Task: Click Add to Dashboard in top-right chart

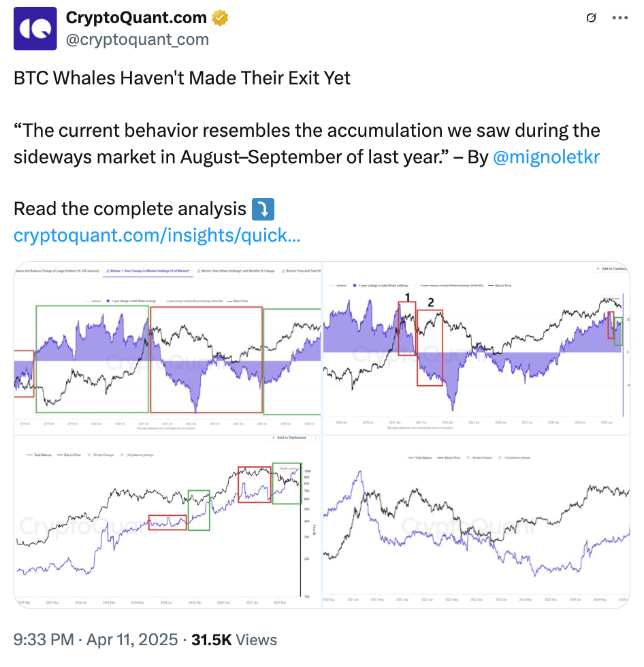Action: pyautogui.click(x=611, y=270)
